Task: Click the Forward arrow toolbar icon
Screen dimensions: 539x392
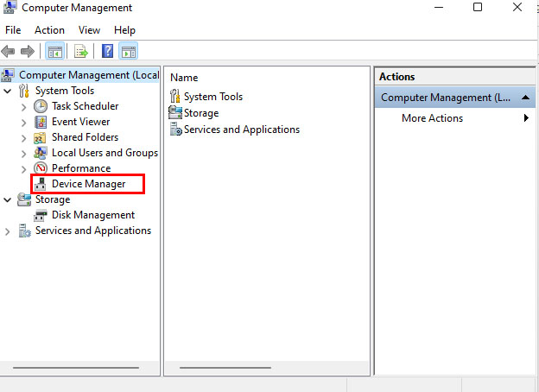Action: pos(28,52)
